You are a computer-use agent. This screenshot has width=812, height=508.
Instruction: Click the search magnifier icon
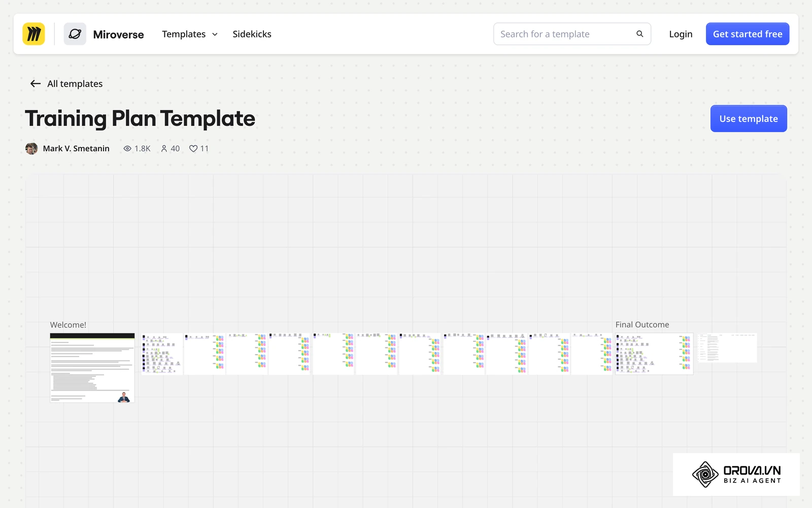point(639,34)
